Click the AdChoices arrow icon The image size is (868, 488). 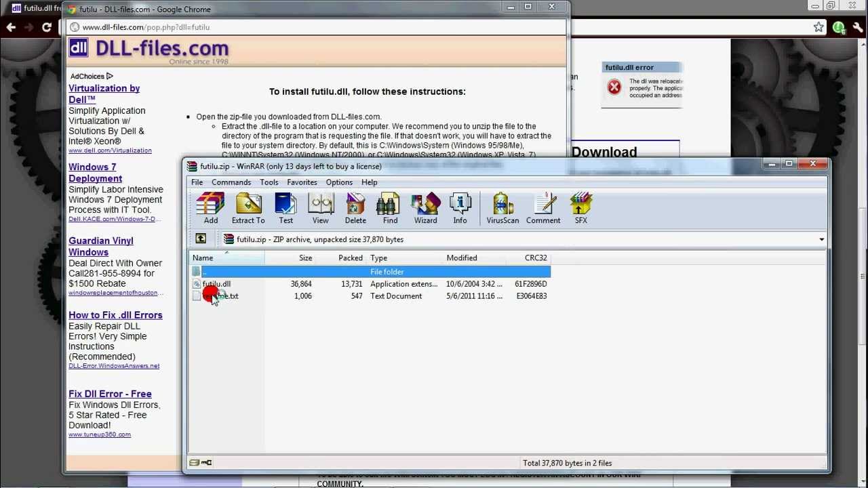coord(110,76)
